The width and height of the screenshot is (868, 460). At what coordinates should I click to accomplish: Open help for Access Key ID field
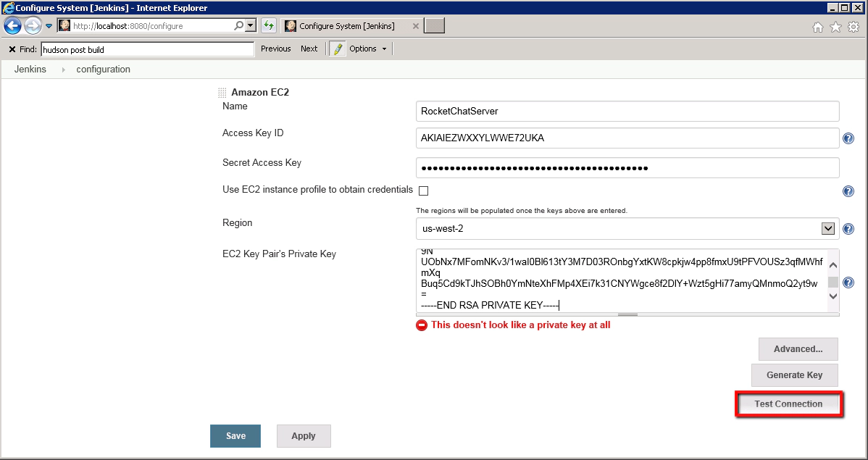click(848, 138)
